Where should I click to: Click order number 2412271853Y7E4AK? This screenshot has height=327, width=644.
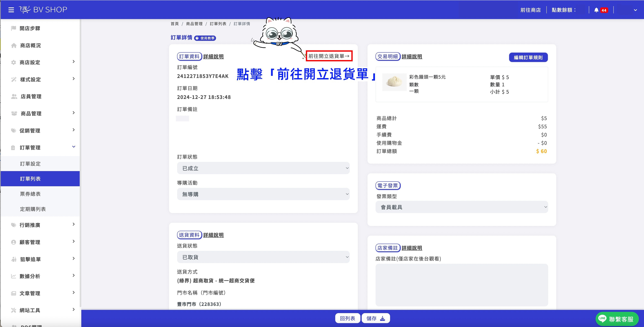pyautogui.click(x=203, y=76)
